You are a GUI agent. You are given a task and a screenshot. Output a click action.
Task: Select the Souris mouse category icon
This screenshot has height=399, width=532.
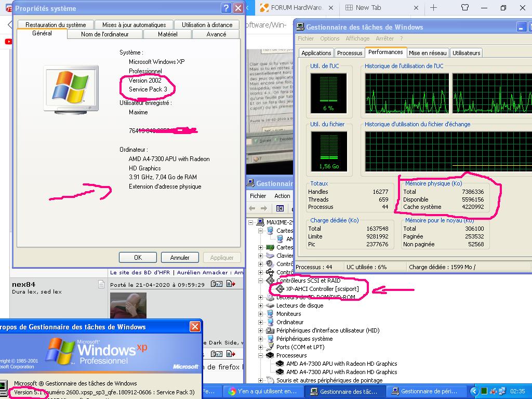tap(270, 380)
